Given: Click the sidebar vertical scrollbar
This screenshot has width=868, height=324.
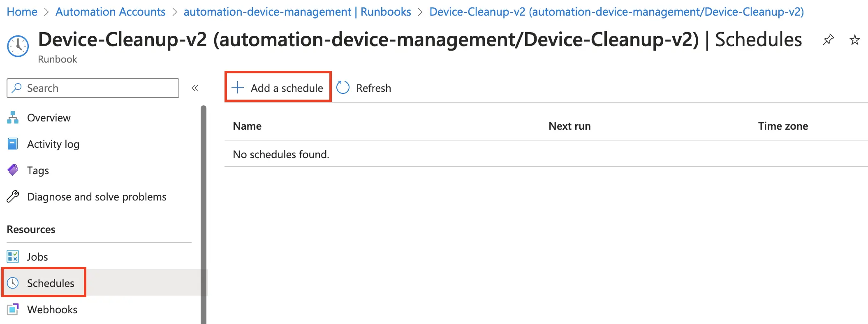Looking at the screenshot, I should point(203,214).
